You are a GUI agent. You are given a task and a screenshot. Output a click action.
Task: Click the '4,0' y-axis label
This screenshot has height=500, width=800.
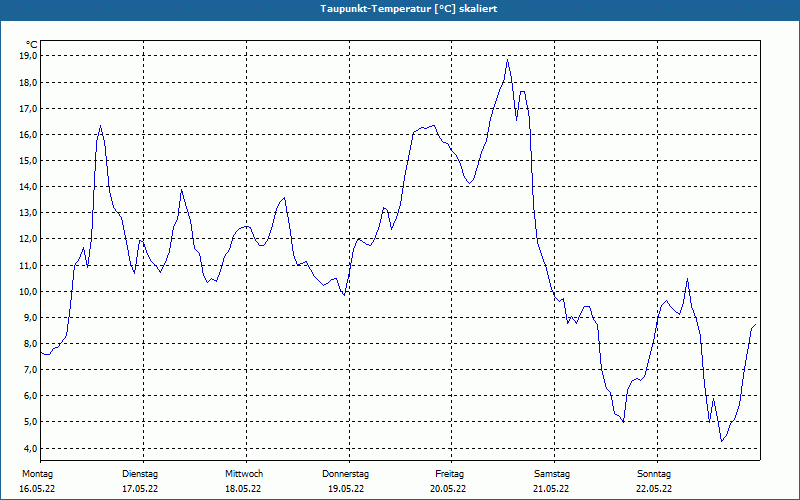click(x=30, y=448)
